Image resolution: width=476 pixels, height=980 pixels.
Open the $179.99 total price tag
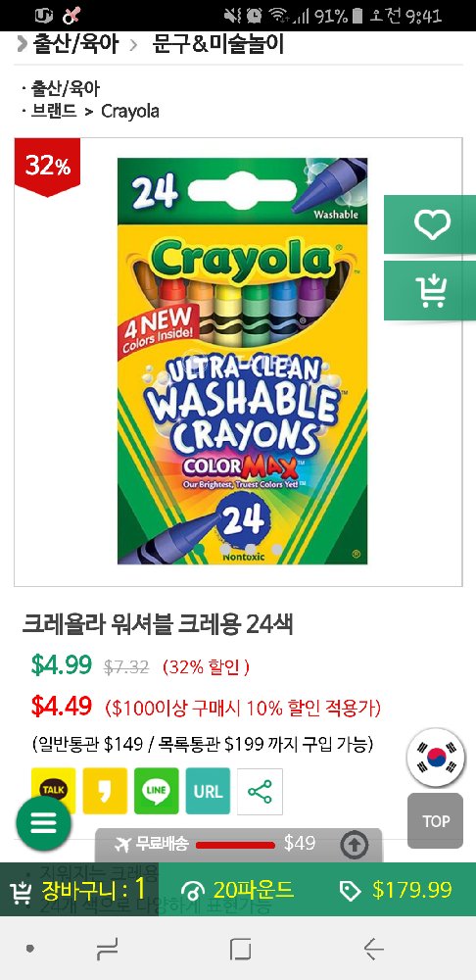tap(396, 890)
